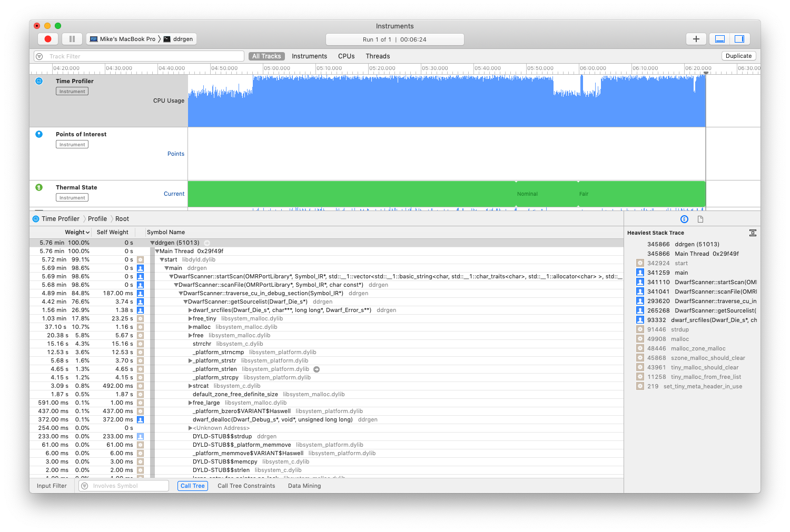
Task: Open Call Tree Constraints
Action: click(246, 486)
